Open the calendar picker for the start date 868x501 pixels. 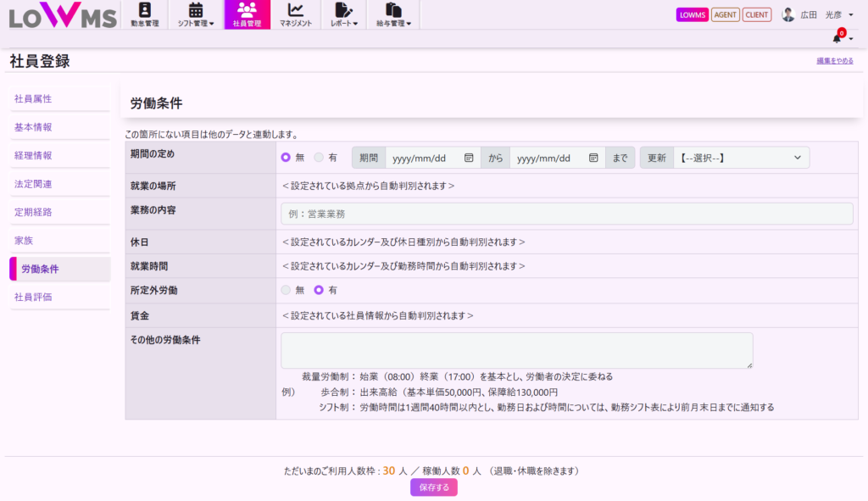(x=469, y=158)
